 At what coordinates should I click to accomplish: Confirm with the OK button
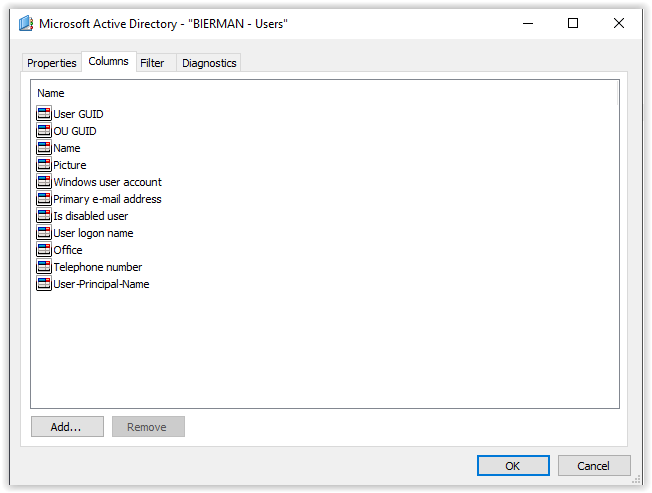tap(513, 466)
